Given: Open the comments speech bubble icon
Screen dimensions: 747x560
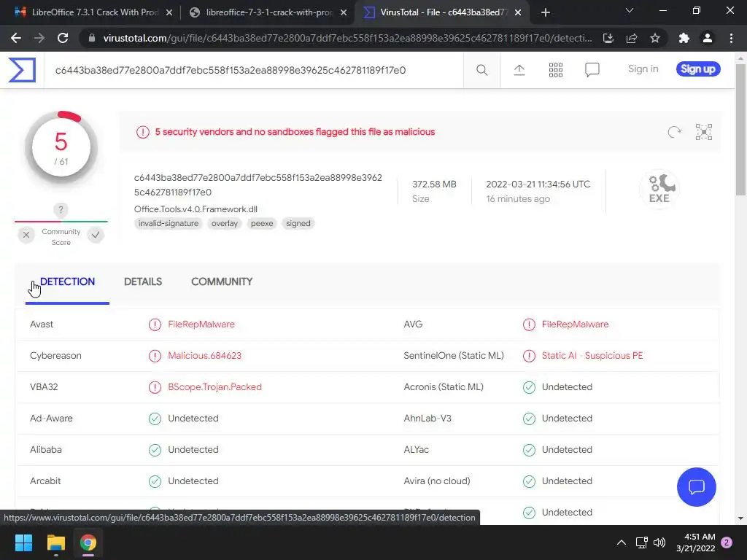Looking at the screenshot, I should click(592, 70).
